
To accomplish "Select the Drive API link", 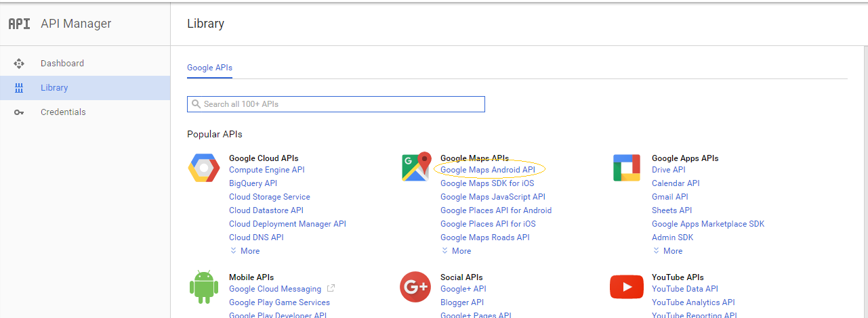I will (668, 170).
